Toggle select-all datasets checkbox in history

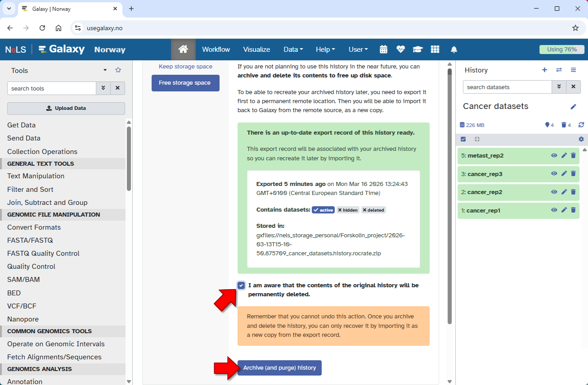tap(463, 139)
